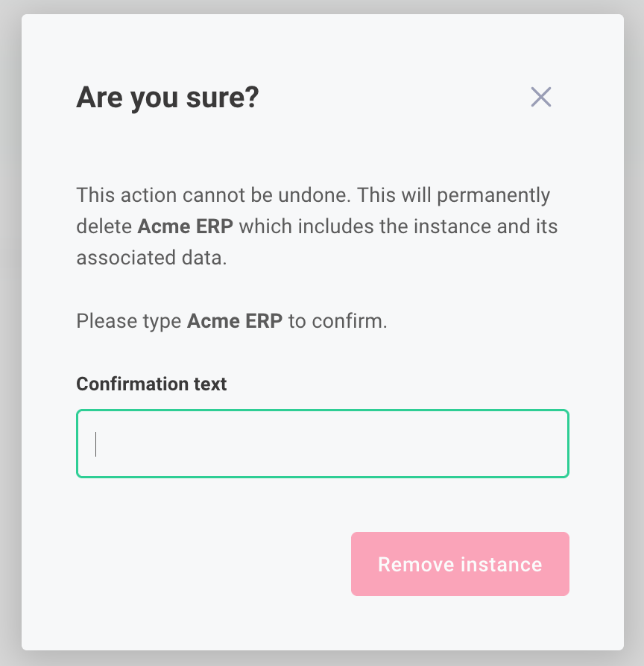Close the confirmation modal via its X icon
Screen dimensions: 644x666
point(540,97)
